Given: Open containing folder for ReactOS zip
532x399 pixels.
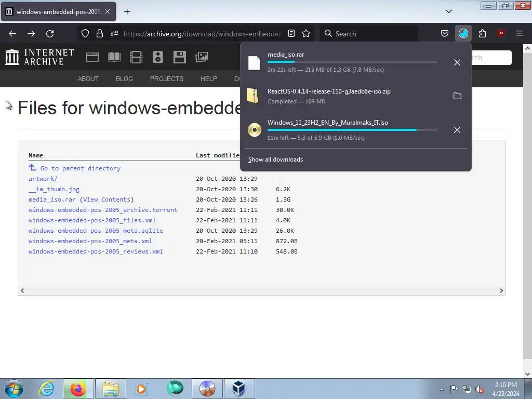Looking at the screenshot, I should [457, 96].
